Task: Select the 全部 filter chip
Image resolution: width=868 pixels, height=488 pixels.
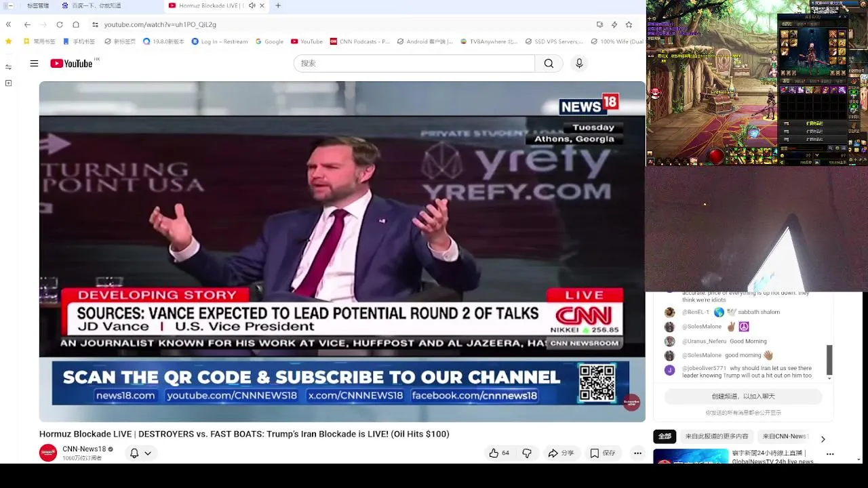Action: pos(665,436)
